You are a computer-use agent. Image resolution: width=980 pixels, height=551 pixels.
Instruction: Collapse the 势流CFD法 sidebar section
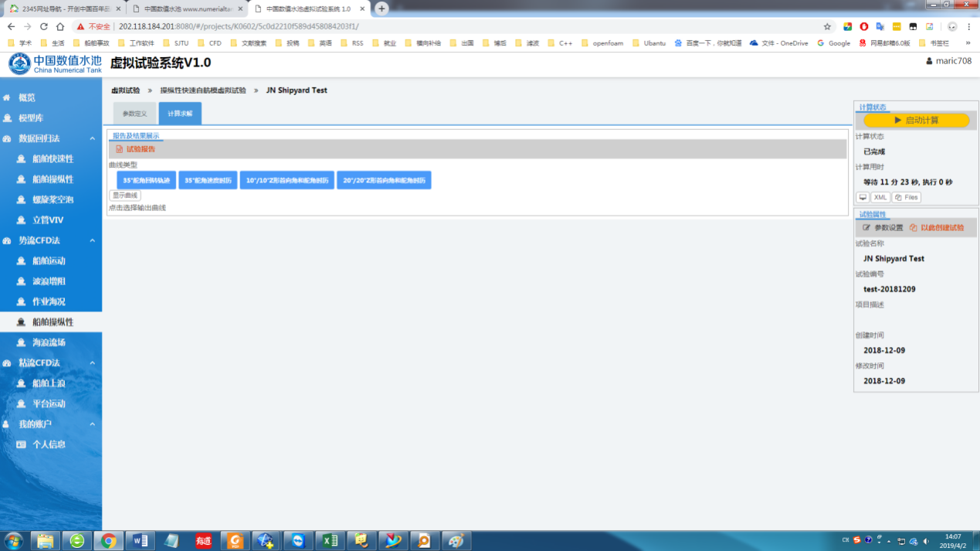(92, 240)
